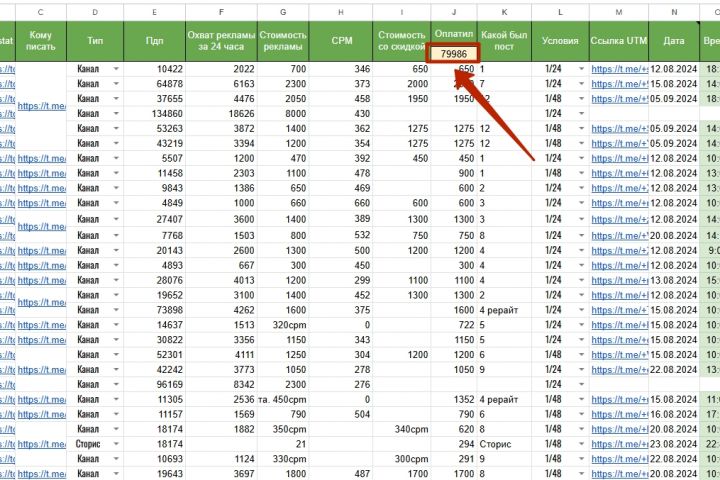Viewport: 720px width, 480px height.
Task: Open UTM link in the Сторис row
Action: pos(619,444)
